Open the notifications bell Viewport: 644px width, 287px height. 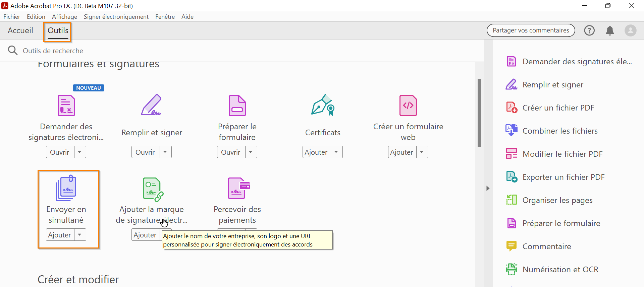pyautogui.click(x=610, y=30)
